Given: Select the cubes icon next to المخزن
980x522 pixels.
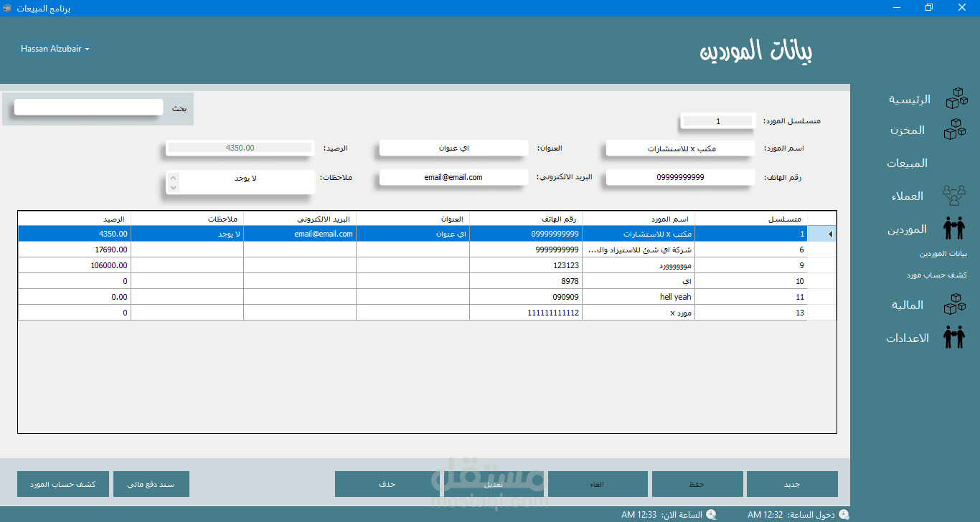Looking at the screenshot, I should coord(955,130).
